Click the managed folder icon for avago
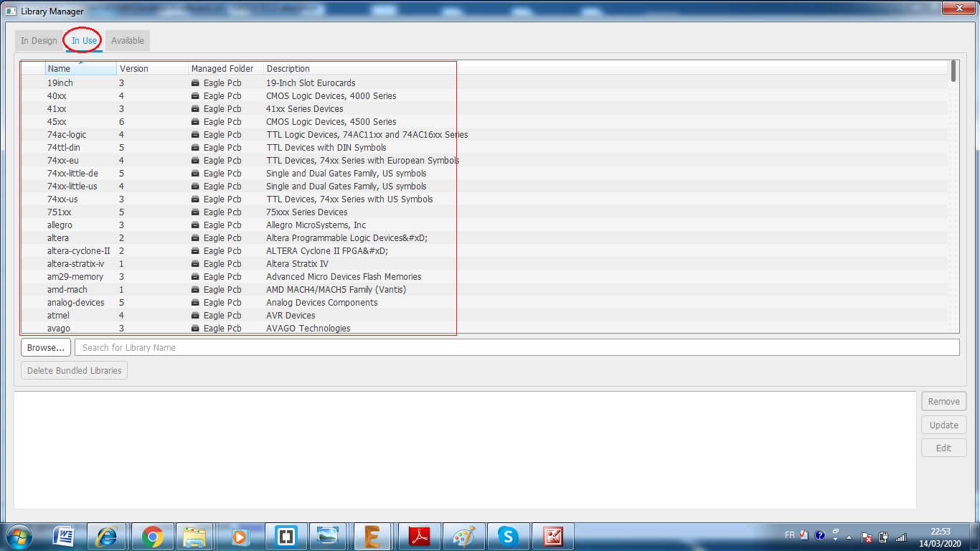 [195, 329]
